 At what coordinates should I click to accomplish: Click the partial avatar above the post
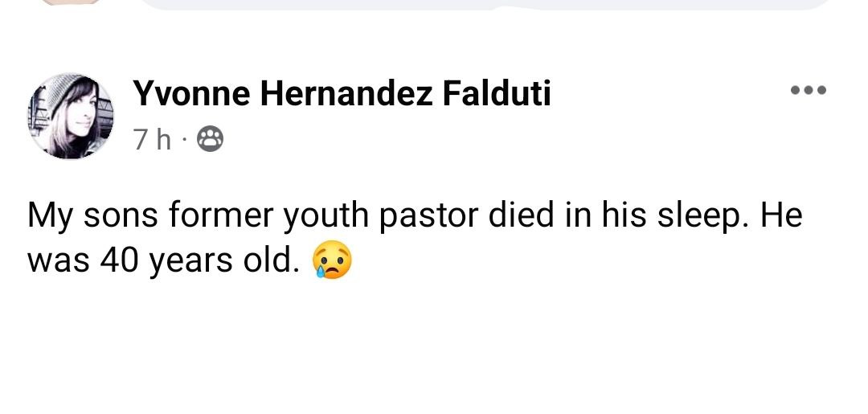(x=71, y=3)
